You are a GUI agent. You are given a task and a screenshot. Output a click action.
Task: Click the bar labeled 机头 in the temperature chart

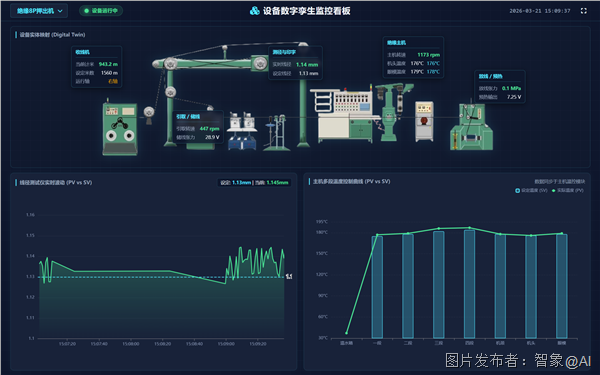531,287
